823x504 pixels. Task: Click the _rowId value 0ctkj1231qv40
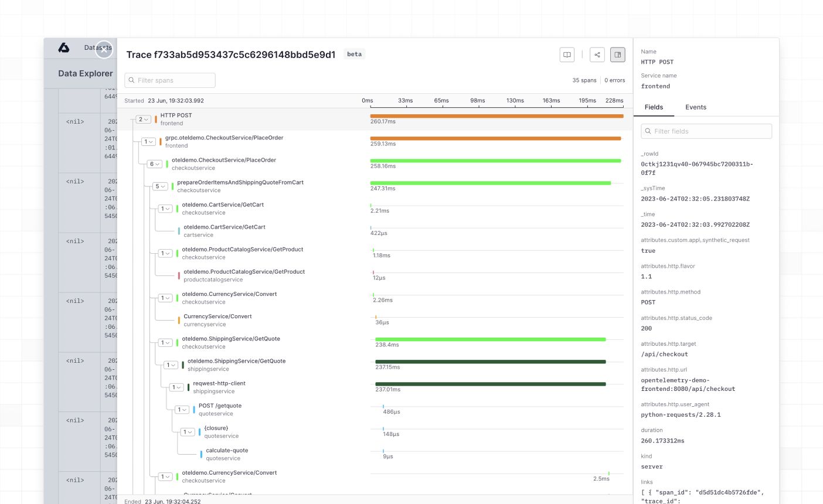[697, 168]
